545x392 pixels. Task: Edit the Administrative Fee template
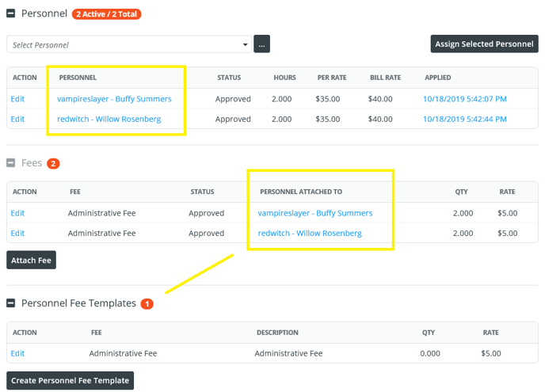[17, 353]
